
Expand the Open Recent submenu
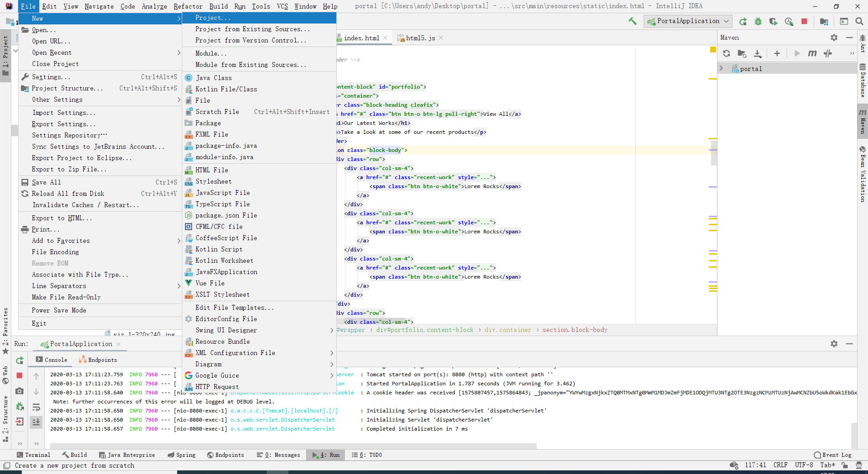(x=100, y=52)
